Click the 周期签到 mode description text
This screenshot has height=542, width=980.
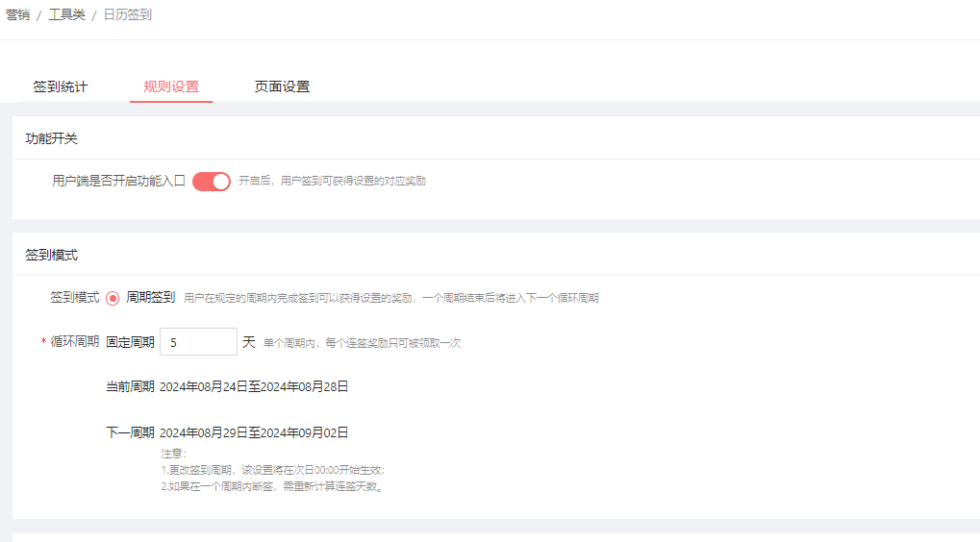pos(390,298)
